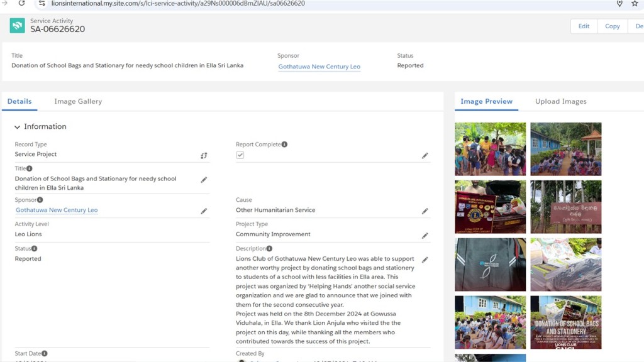This screenshot has width=644, height=362.
Task: Click the Service Activity handshake icon
Action: [x=17, y=25]
